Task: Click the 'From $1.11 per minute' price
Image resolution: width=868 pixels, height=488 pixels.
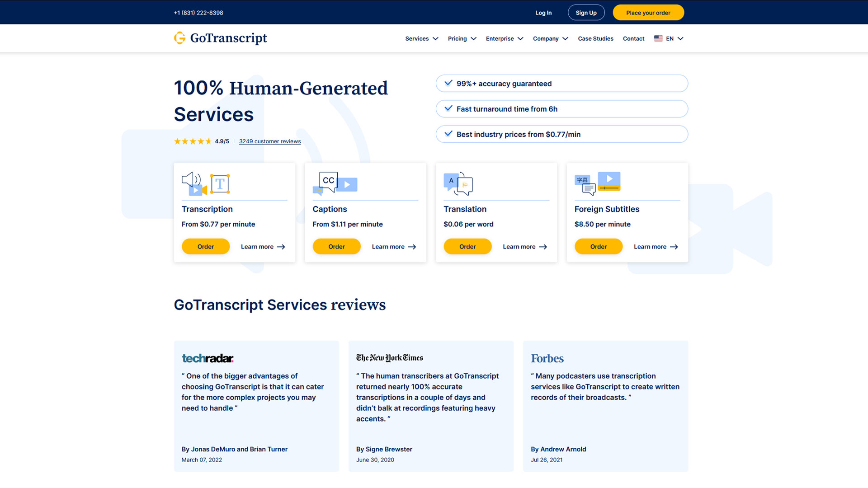Action: tap(348, 224)
